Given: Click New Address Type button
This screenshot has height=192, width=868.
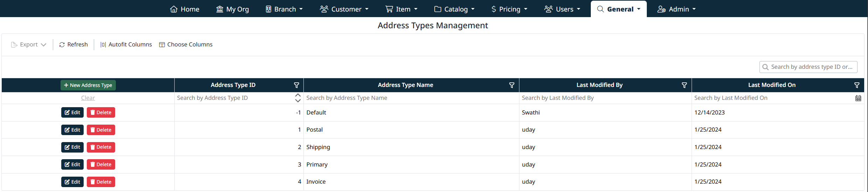Looking at the screenshot, I should [x=88, y=85].
